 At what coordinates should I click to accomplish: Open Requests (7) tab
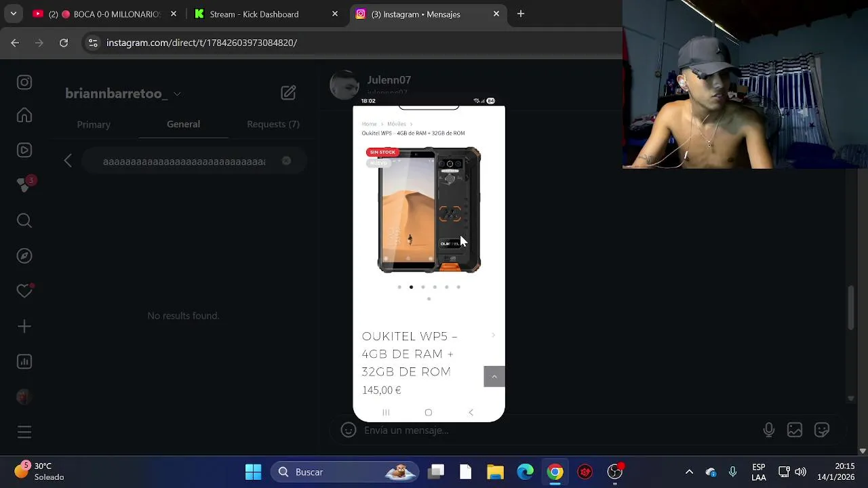(273, 124)
